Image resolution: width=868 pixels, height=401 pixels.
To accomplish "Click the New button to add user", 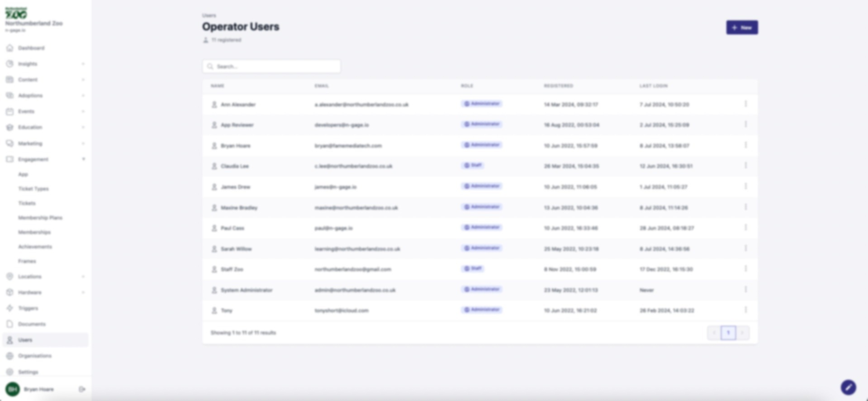I will [742, 28].
